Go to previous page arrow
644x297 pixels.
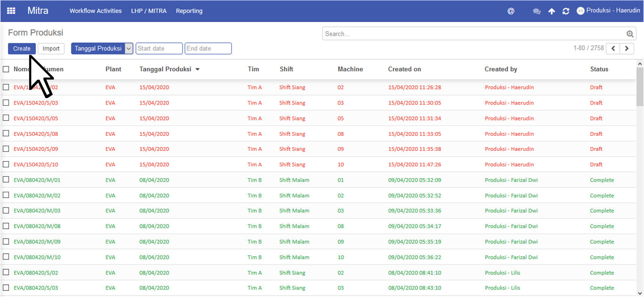point(613,49)
